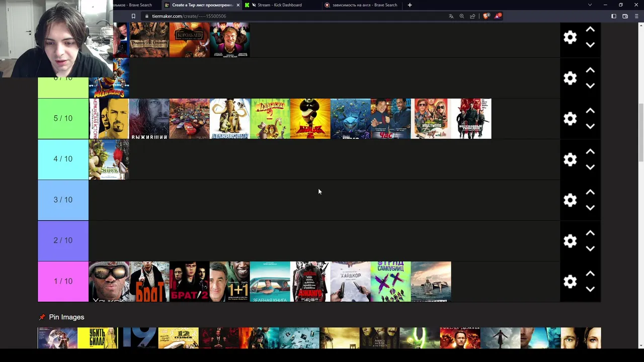This screenshot has height=362, width=644.
Task: Open Brave Rewards triangle icon
Action: 498,16
